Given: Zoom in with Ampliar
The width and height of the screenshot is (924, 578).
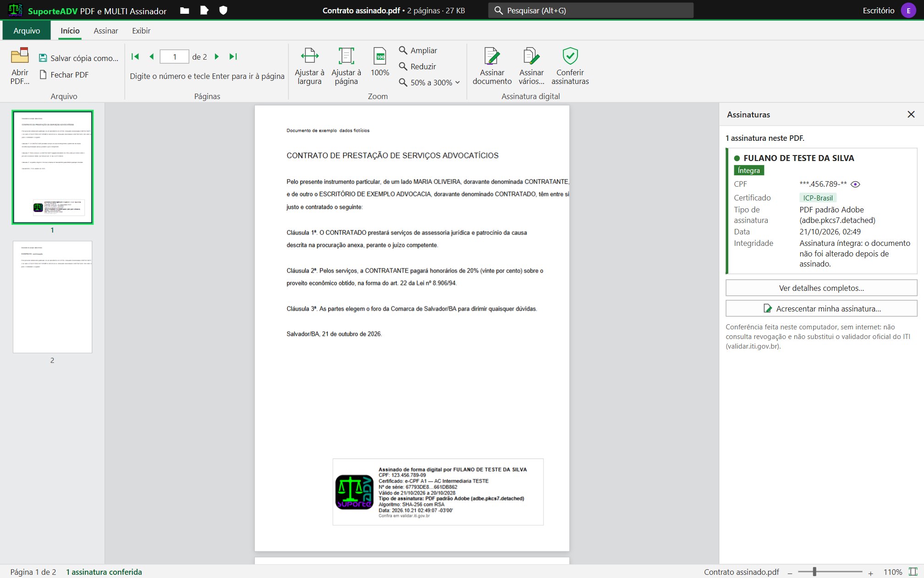Looking at the screenshot, I should [x=418, y=50].
